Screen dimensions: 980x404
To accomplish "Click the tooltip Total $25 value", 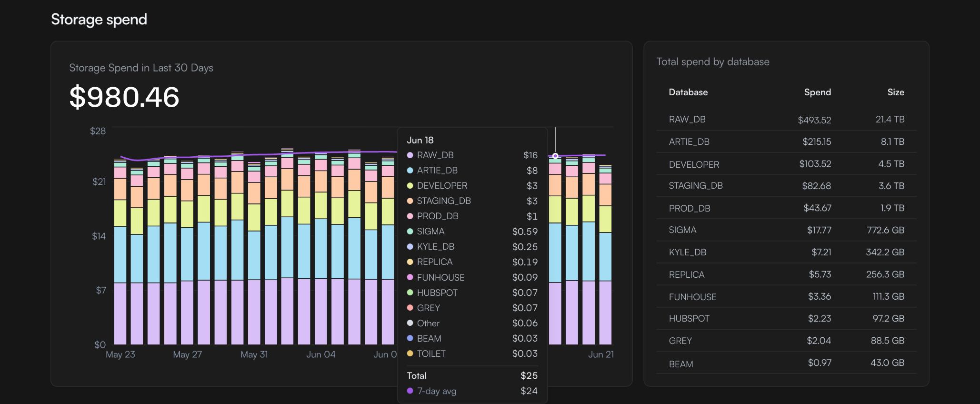I will (x=529, y=375).
